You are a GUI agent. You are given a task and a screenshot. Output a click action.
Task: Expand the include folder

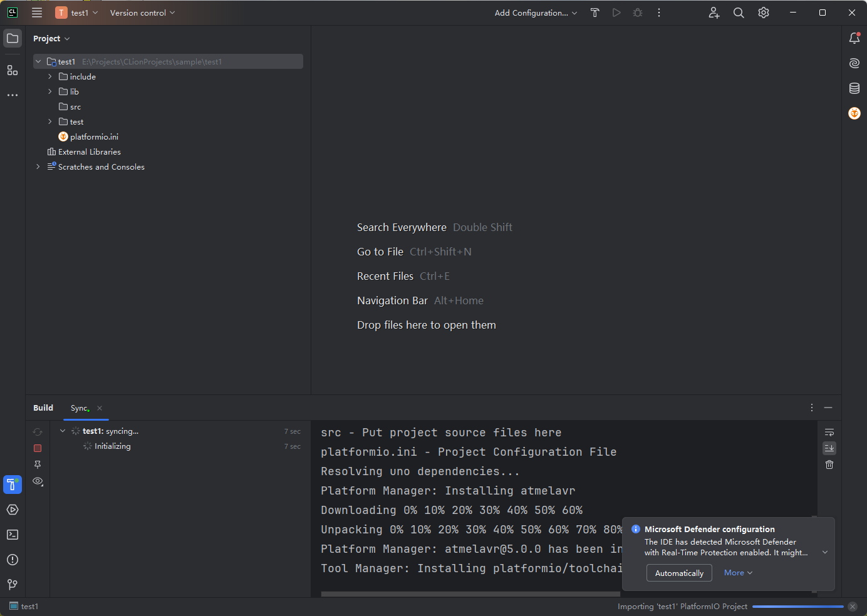[50, 76]
